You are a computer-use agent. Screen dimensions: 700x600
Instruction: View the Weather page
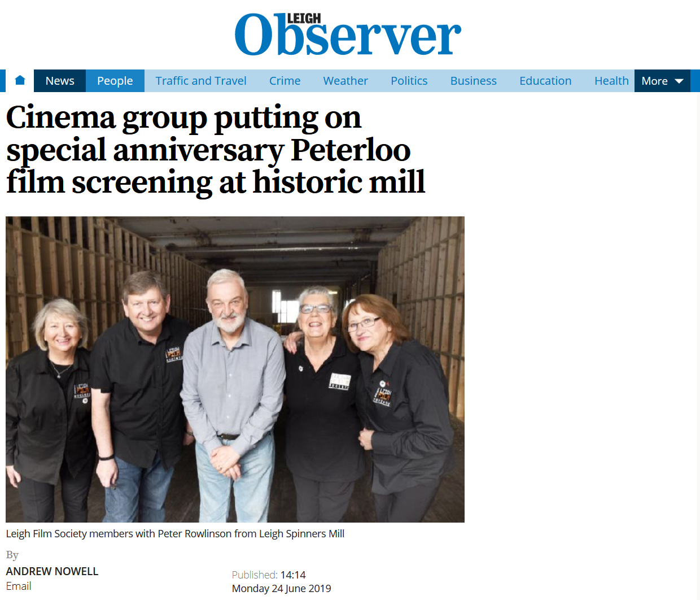click(x=345, y=81)
